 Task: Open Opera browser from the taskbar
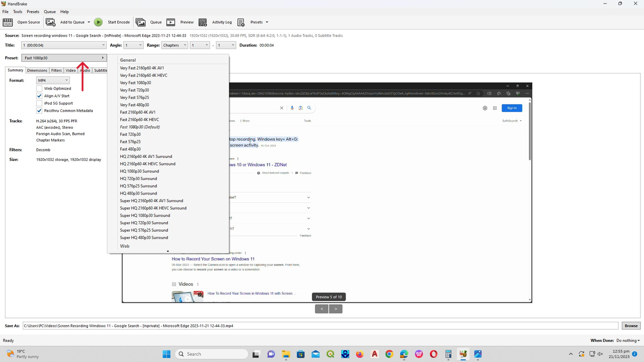(433, 354)
